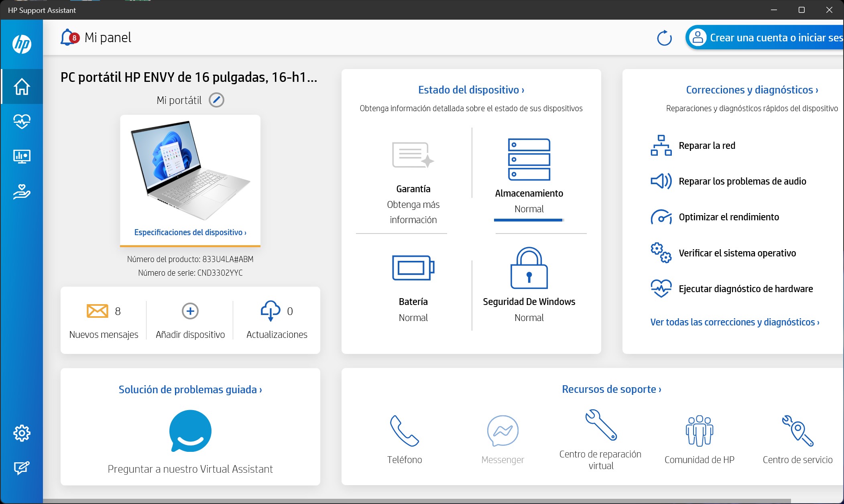Open Especificaciones del dispositivo link
The image size is (844, 504).
[190, 232]
